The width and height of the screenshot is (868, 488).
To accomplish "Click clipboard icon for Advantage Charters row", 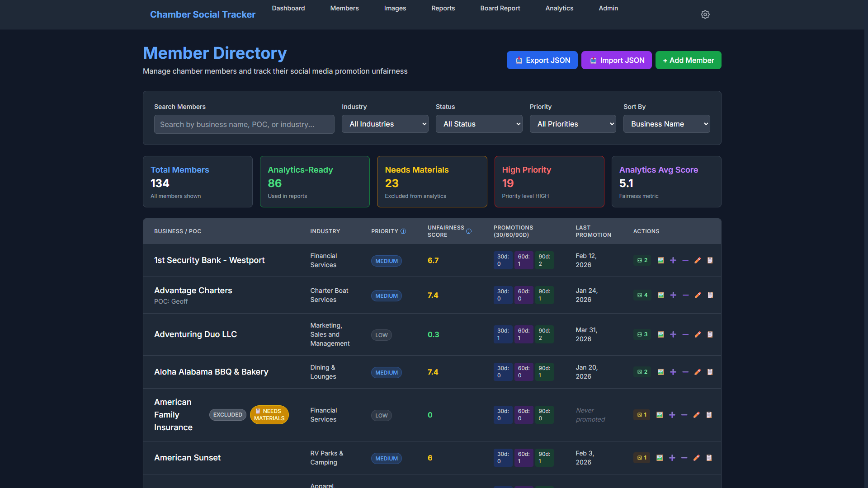I will pyautogui.click(x=710, y=295).
